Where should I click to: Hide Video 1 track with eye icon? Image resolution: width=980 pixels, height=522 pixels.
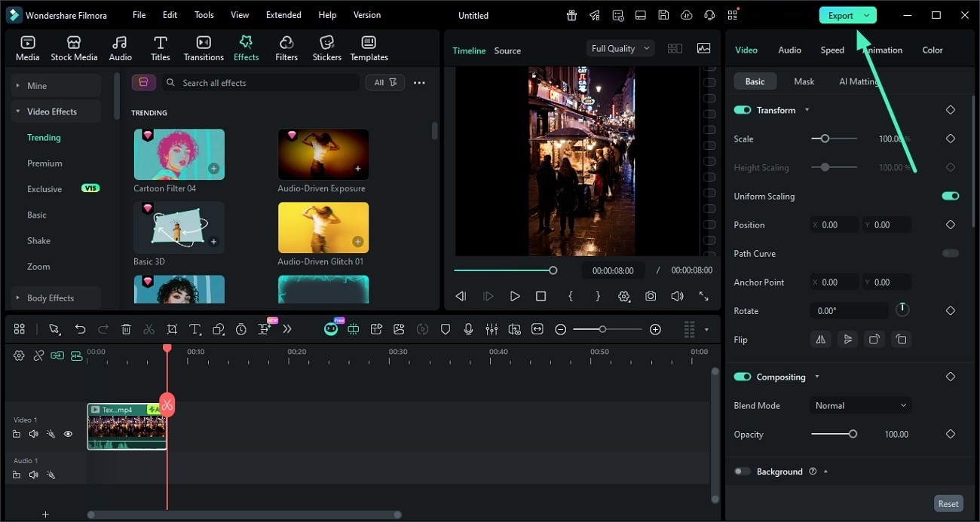click(x=68, y=434)
